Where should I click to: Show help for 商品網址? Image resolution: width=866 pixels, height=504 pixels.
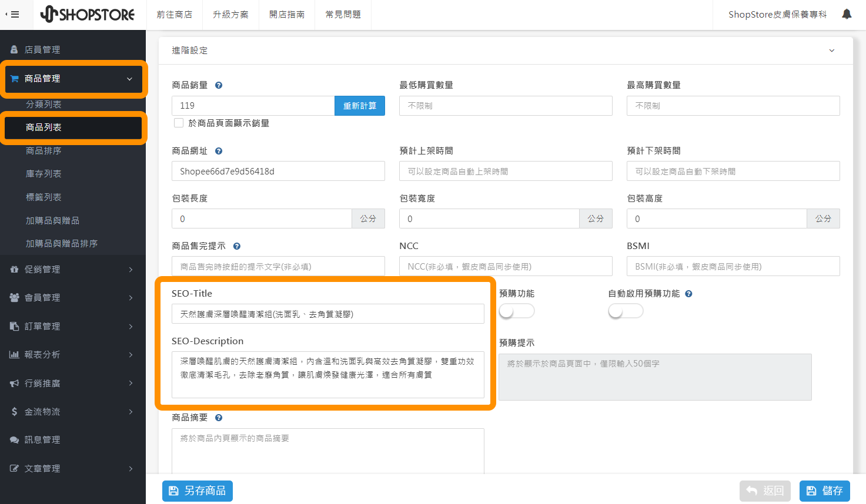pos(219,151)
